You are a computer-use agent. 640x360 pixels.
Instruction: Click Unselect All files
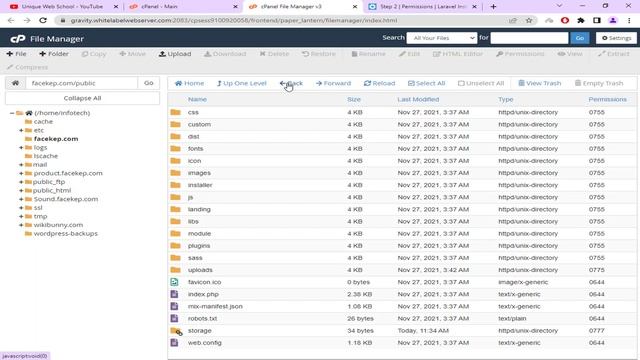(481, 83)
